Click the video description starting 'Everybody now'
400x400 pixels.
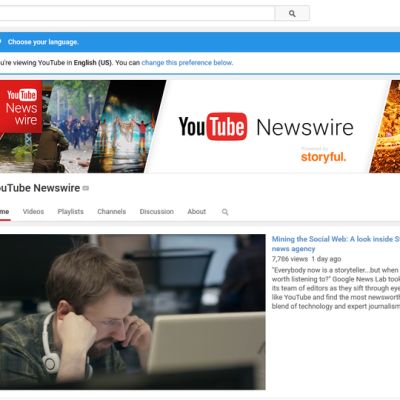[x=336, y=288]
